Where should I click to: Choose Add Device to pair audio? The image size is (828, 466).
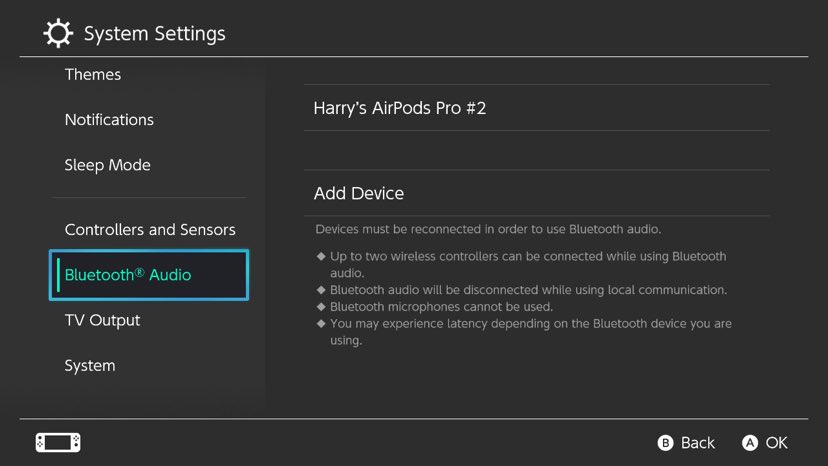pyautogui.click(x=359, y=193)
